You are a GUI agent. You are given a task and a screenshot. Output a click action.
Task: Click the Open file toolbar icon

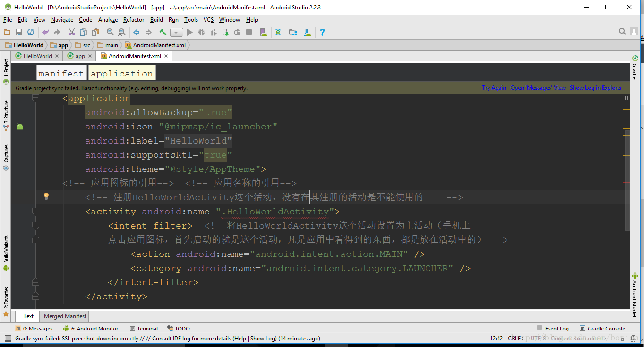7,32
